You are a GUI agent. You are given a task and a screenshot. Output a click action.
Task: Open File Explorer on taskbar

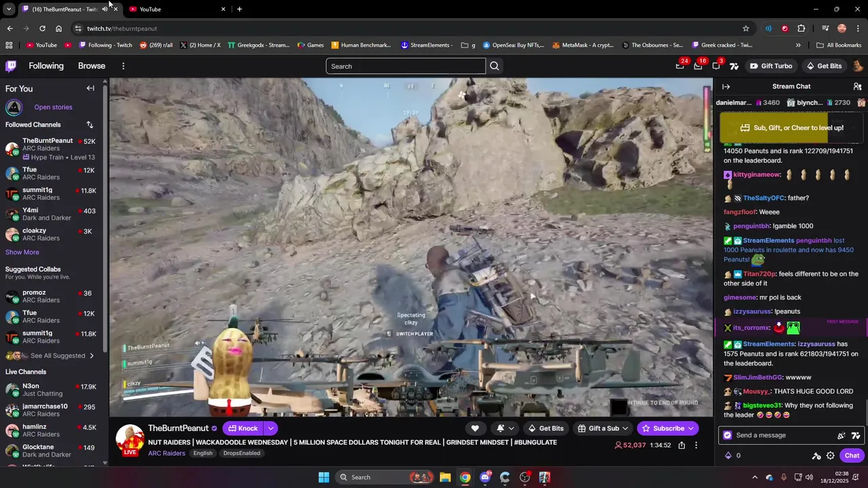pos(445,477)
